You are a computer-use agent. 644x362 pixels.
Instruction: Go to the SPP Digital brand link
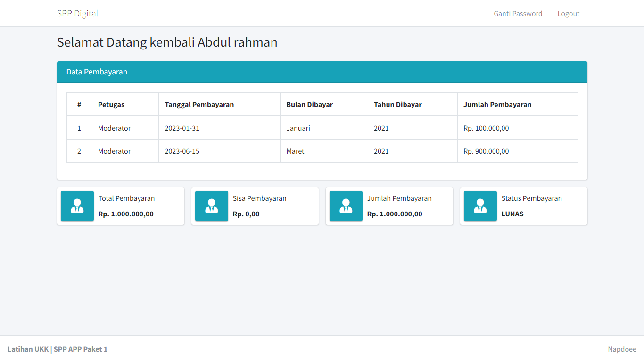pos(77,13)
